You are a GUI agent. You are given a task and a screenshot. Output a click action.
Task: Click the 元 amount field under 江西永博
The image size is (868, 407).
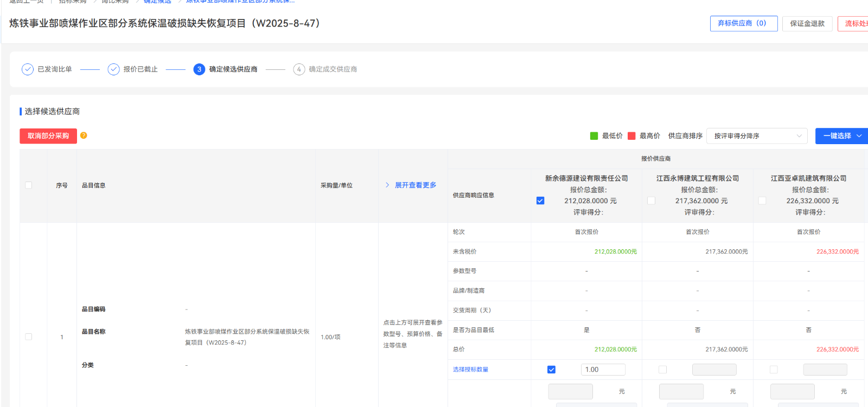(681, 391)
